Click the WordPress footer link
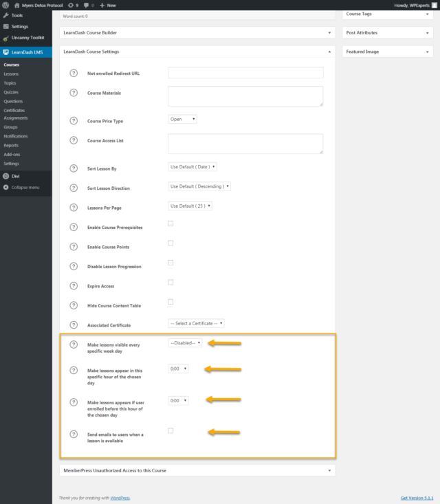Image resolution: width=440 pixels, height=504 pixels. (x=120, y=498)
